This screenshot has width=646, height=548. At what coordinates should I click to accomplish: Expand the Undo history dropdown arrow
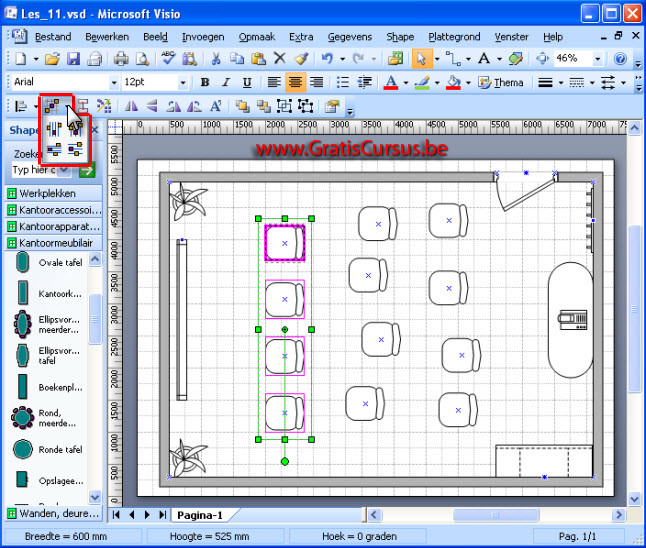coord(342,59)
